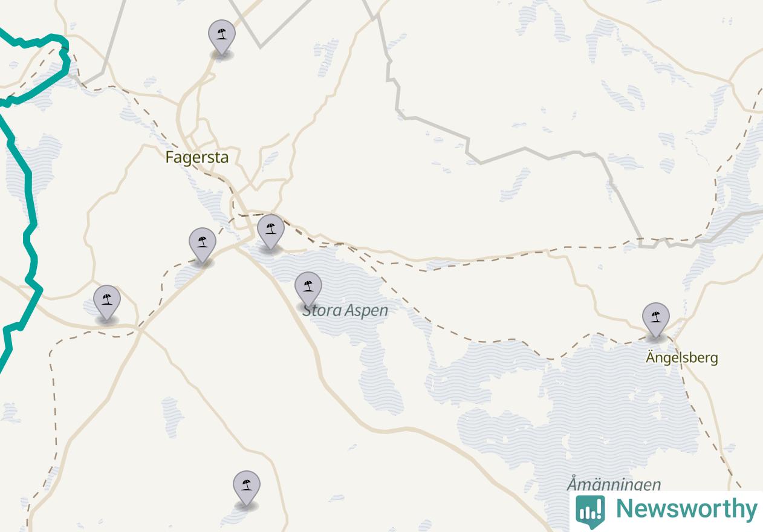This screenshot has width=763, height=532.
Task: Click the beach marker north of Fagersta
Action: click(222, 38)
